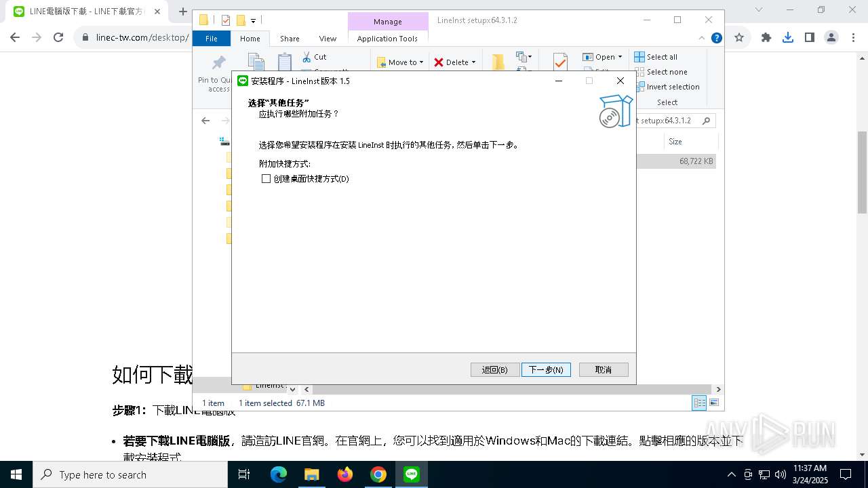
Task: Click File Explorer search magnifier icon
Action: tap(706, 121)
